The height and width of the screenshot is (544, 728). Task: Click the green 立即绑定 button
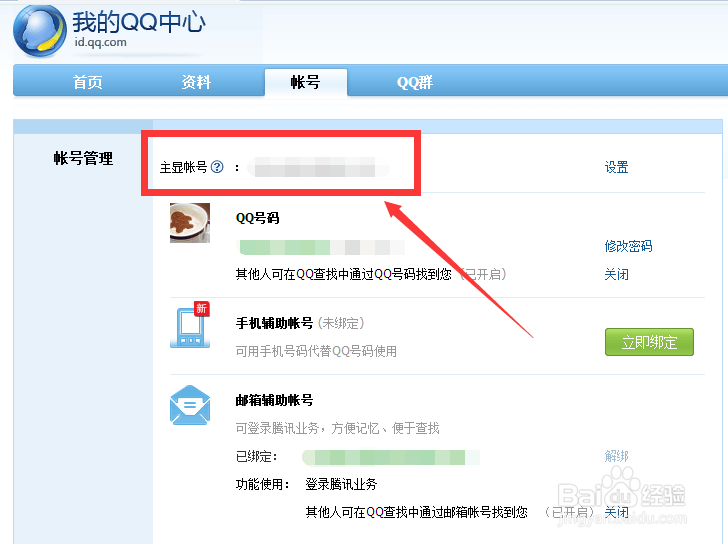[649, 342]
